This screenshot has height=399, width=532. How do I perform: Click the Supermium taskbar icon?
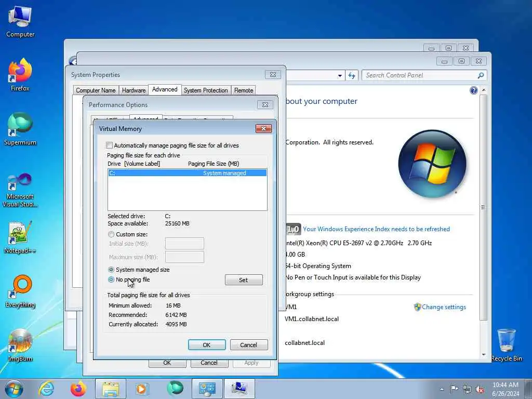[175, 389]
